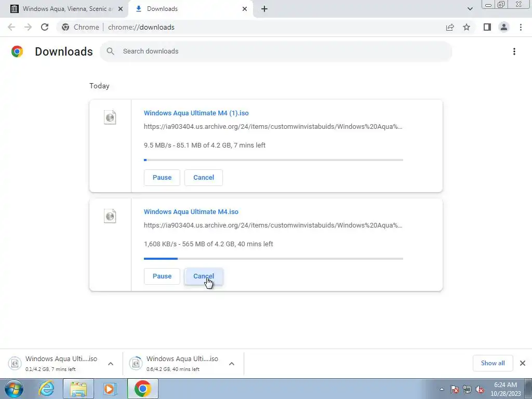The width and height of the screenshot is (532, 399).
Task: Click the browser forward arrow
Action: [x=28, y=27]
